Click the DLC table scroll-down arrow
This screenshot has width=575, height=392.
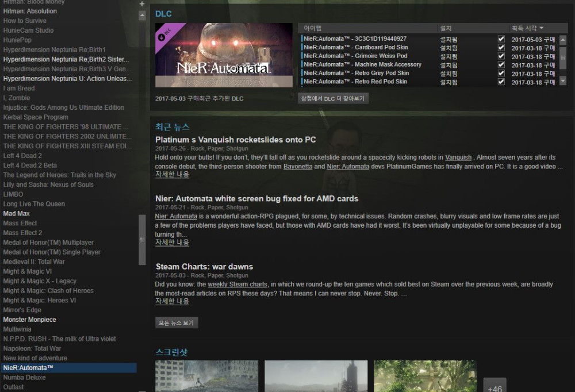[x=563, y=82]
